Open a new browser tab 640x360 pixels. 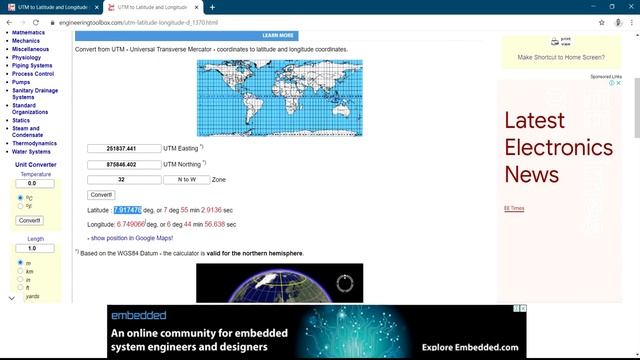[x=212, y=7]
